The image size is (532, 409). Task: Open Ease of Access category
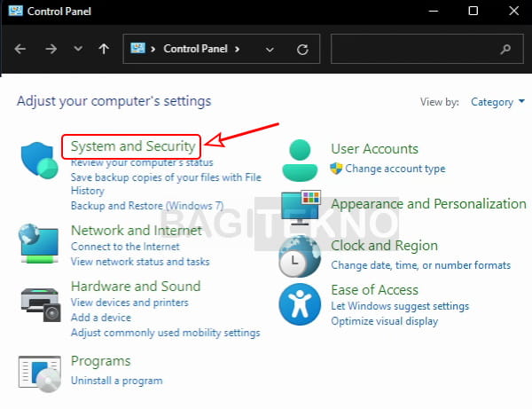coord(374,290)
